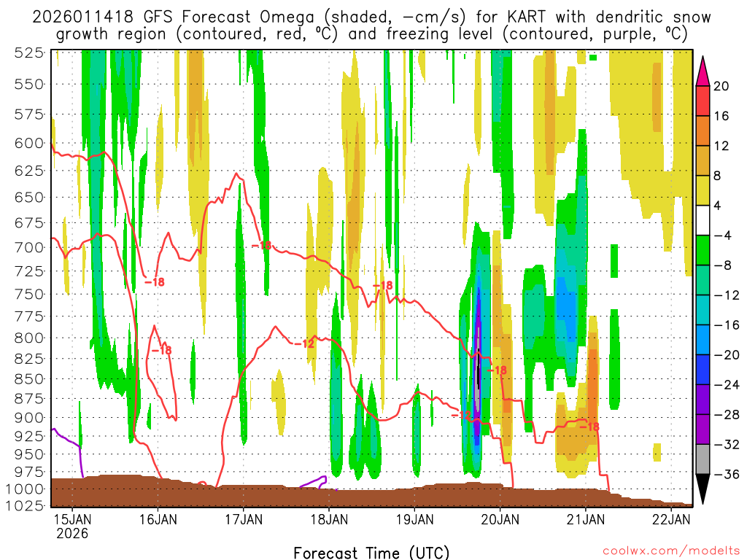Click the 525 pressure level label
The image size is (747, 560).
pyautogui.click(x=28, y=52)
